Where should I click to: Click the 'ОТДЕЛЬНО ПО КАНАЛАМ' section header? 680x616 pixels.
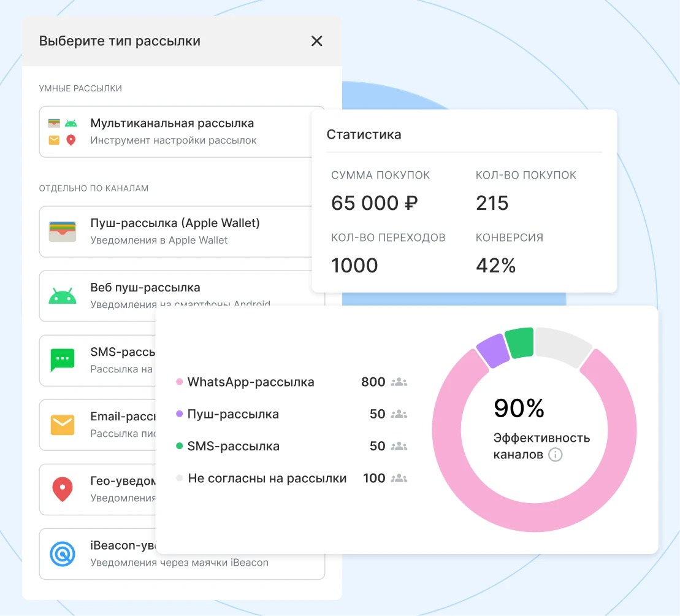(x=94, y=188)
